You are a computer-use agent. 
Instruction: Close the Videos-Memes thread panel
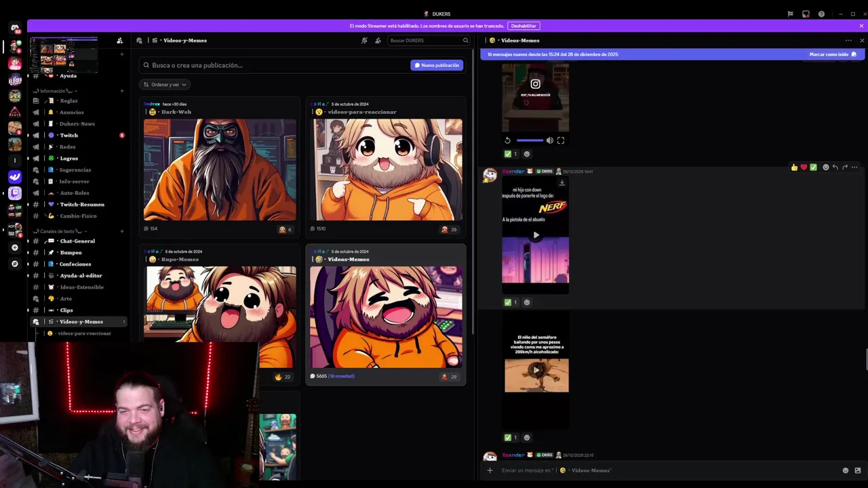click(862, 41)
